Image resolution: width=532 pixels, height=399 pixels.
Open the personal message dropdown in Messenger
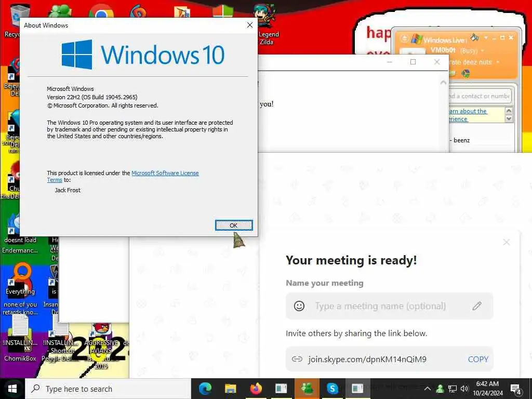(x=498, y=62)
